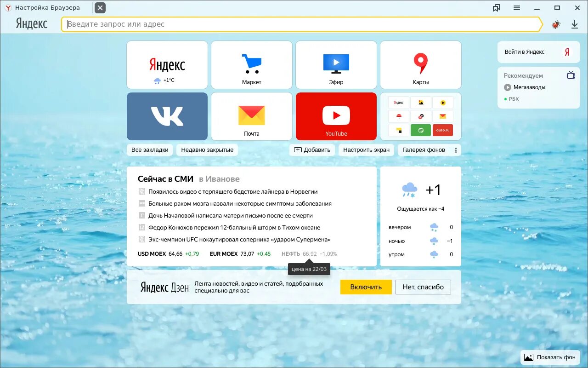Viewport: 588px width, 368px height.
Task: Click the TV icon in Рекомендуем
Action: [x=571, y=75]
